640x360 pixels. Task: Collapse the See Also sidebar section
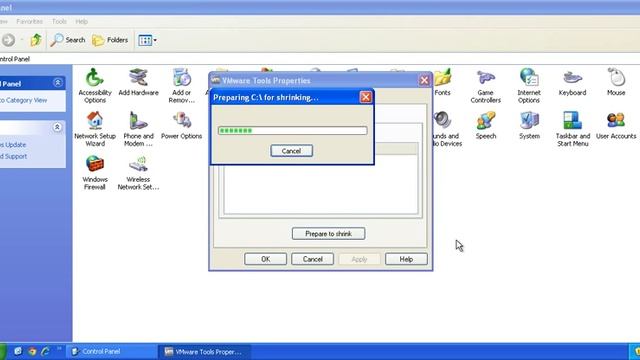[57, 127]
